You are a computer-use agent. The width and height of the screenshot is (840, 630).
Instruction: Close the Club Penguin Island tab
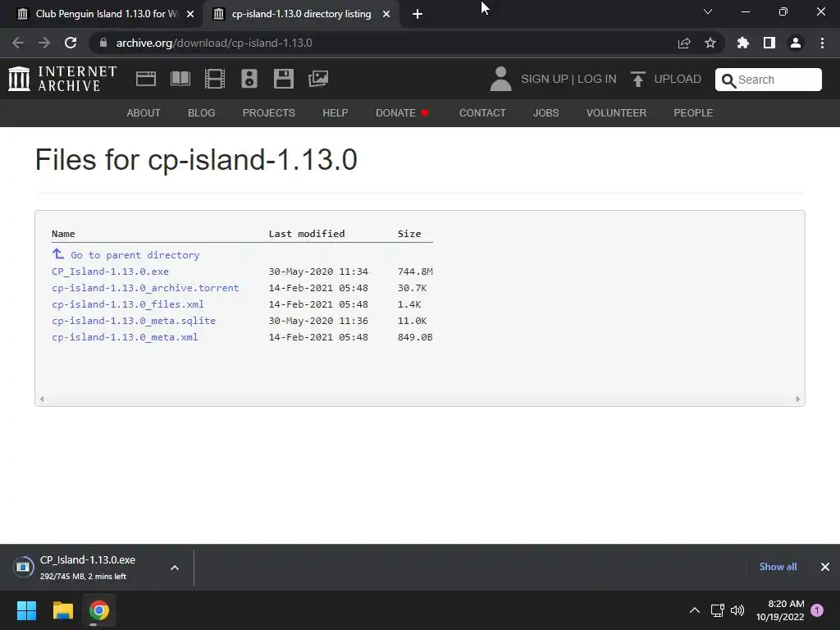point(190,15)
